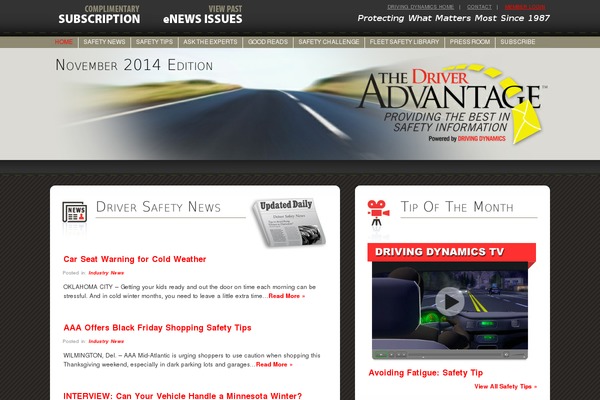Go to the ASK THE EXPERTS tab
600x400 pixels.
210,42
